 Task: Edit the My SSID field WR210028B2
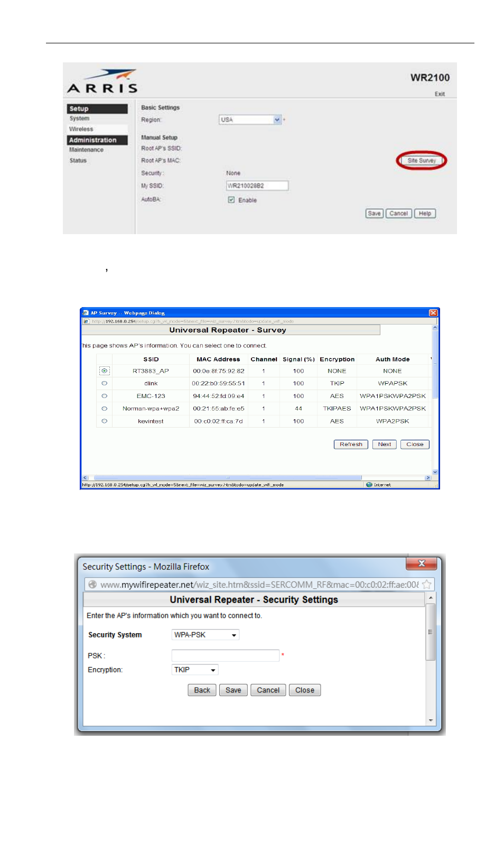point(257,186)
